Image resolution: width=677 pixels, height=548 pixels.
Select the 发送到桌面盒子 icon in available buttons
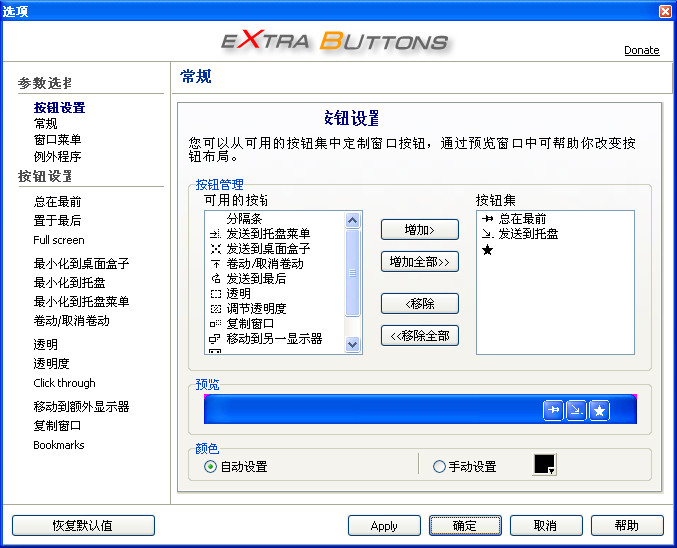click(x=215, y=249)
